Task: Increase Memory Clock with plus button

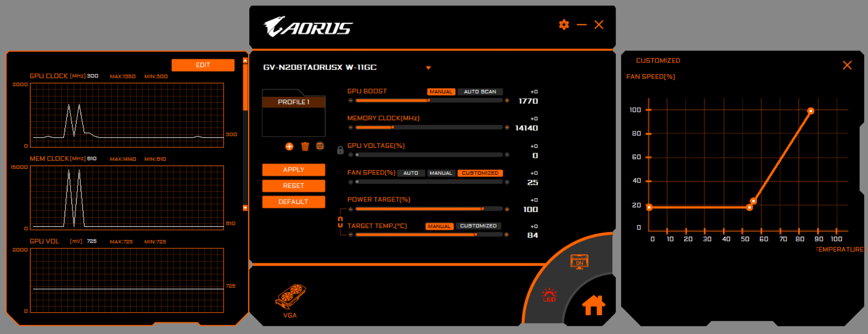Action: click(507, 128)
